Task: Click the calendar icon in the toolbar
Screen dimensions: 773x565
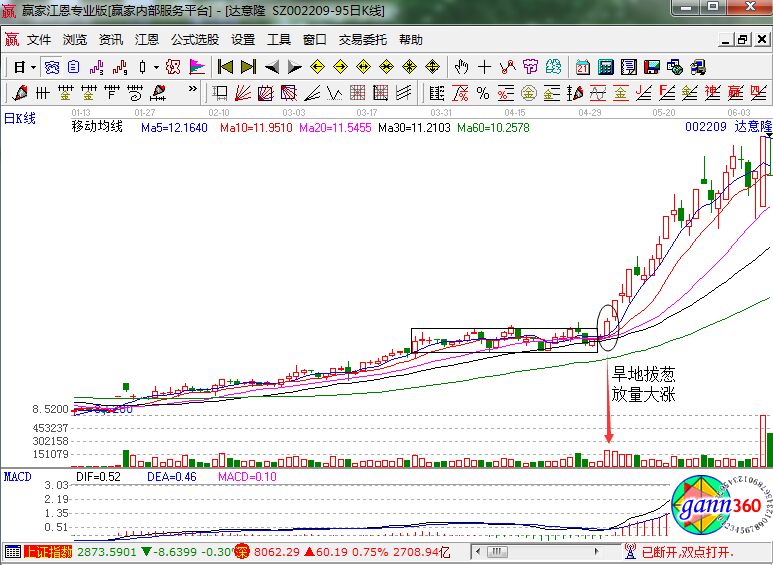Action: click(583, 67)
